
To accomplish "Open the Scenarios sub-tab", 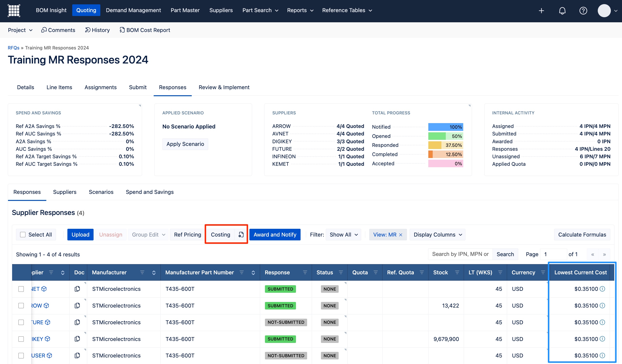I will coord(101,192).
